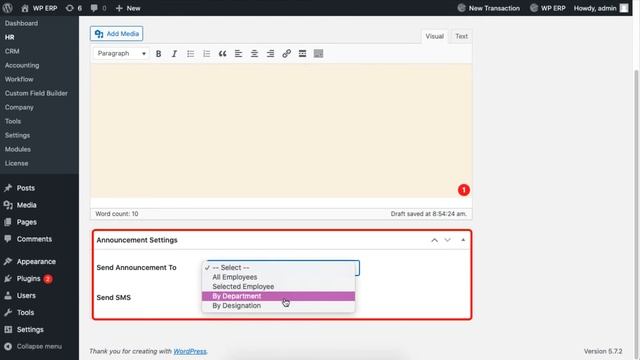Open Users in the sidebar
The image size is (640, 360).
pyautogui.click(x=26, y=296)
